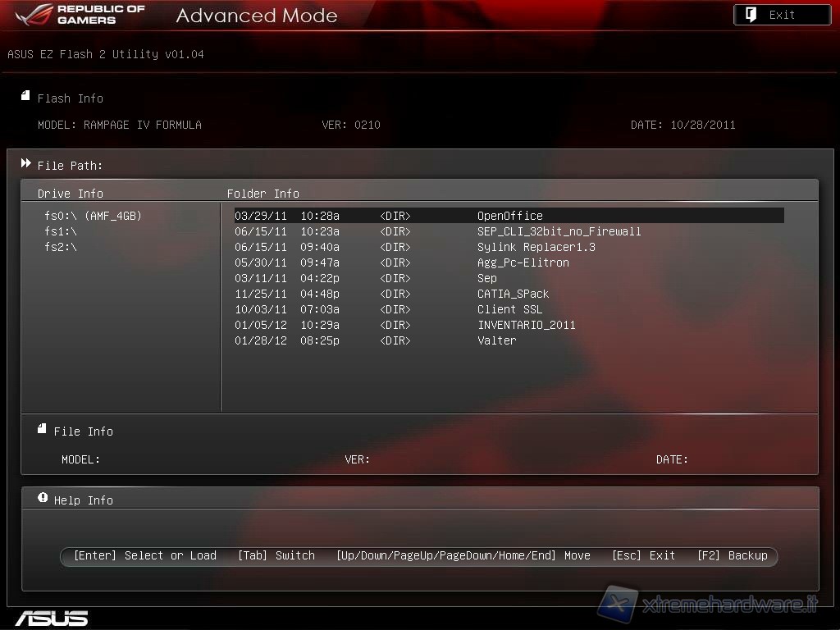Screen dimensions: 840x630
Task: Select the Sep directory entry
Action: pos(487,278)
